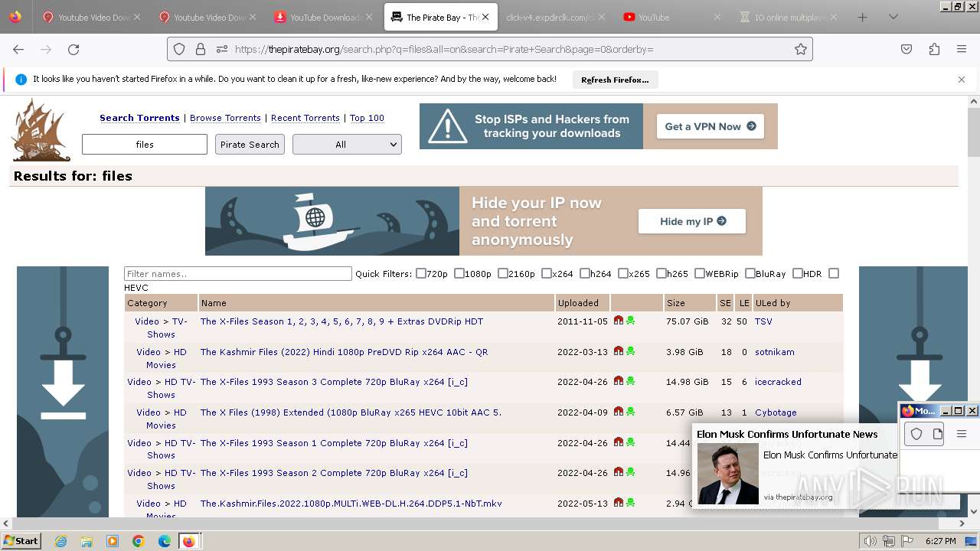Dismiss the Firefox refresh notification bar

pyautogui.click(x=962, y=80)
